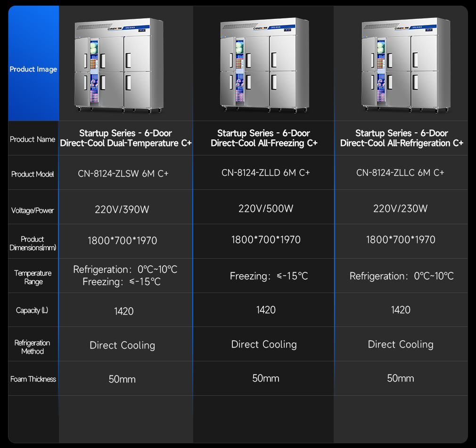Select model number CN-8124-ZLSW 6M C+
Screen dimensions: 476x448
pyautogui.click(x=123, y=173)
